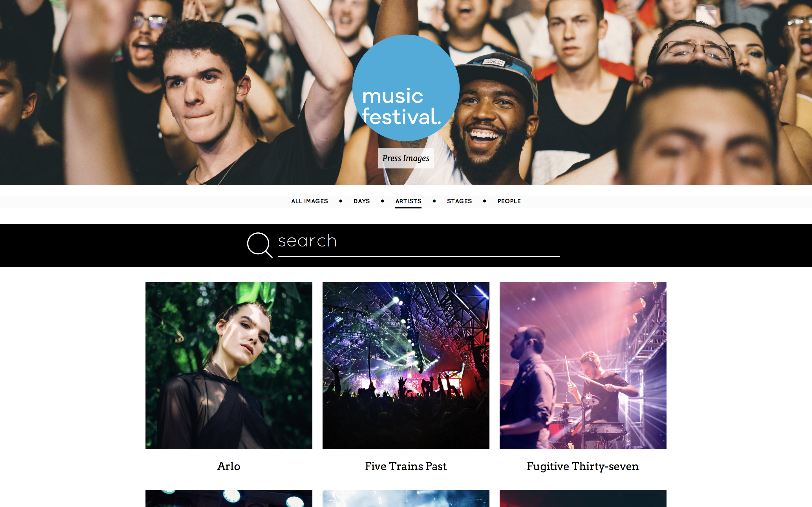Go to the Stages tab
812x507 pixels.
[x=459, y=201]
